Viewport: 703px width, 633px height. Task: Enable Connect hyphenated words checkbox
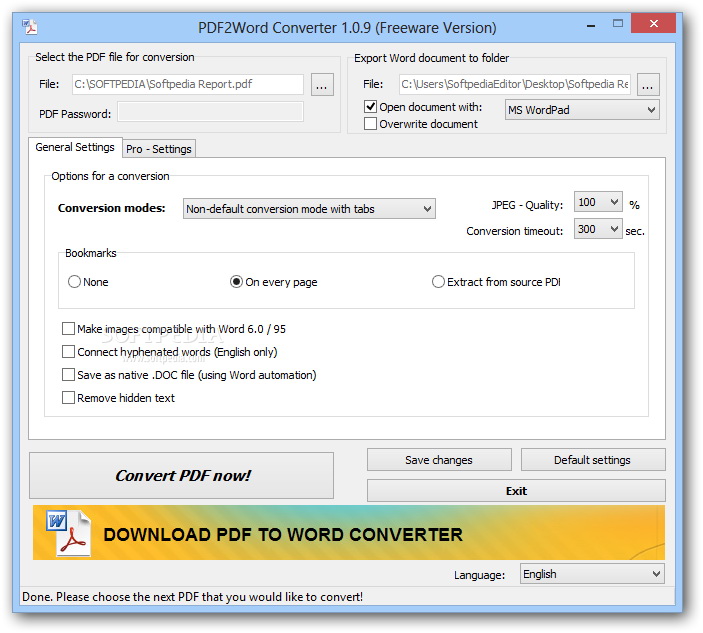coord(68,352)
